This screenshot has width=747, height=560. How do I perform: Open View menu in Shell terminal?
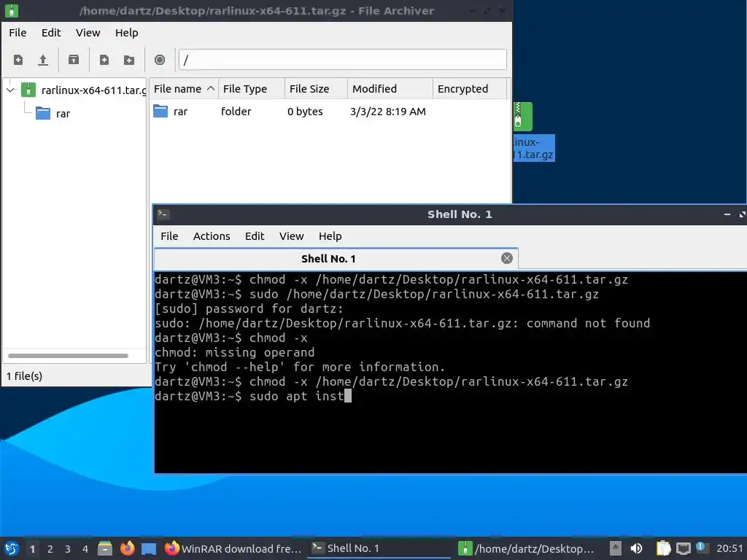point(292,236)
